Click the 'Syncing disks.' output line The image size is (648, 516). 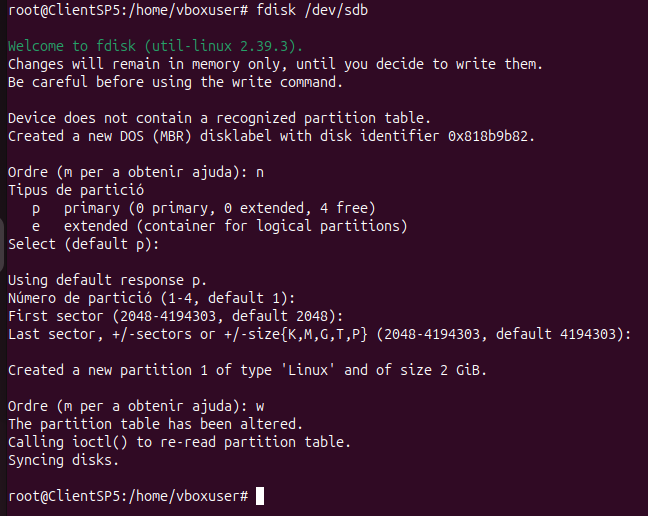[64, 460]
